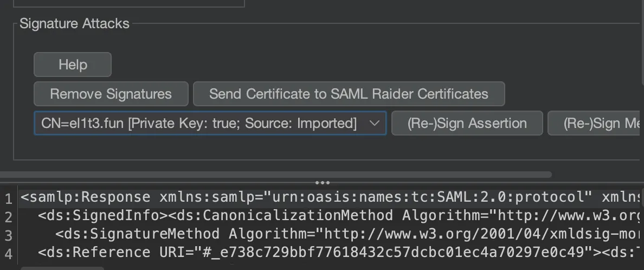Click the Remove Signatures button
The height and width of the screenshot is (270, 644).
(x=111, y=94)
